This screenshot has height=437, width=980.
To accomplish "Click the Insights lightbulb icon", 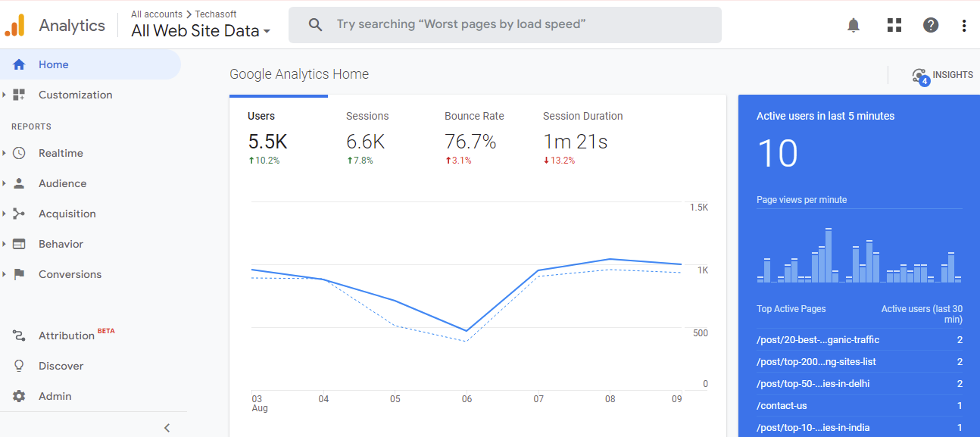I will click(x=919, y=73).
